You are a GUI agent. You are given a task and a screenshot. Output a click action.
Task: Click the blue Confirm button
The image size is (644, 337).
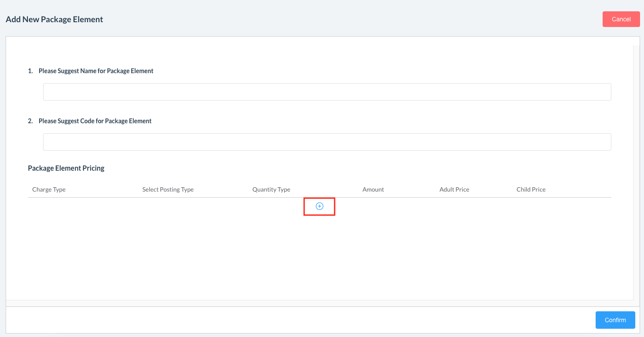tap(615, 320)
